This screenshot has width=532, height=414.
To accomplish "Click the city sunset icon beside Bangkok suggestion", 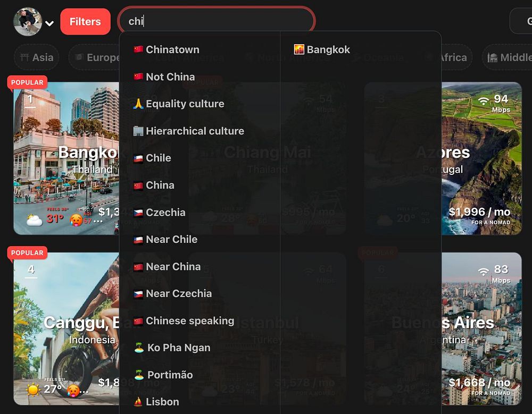I will coord(299,49).
